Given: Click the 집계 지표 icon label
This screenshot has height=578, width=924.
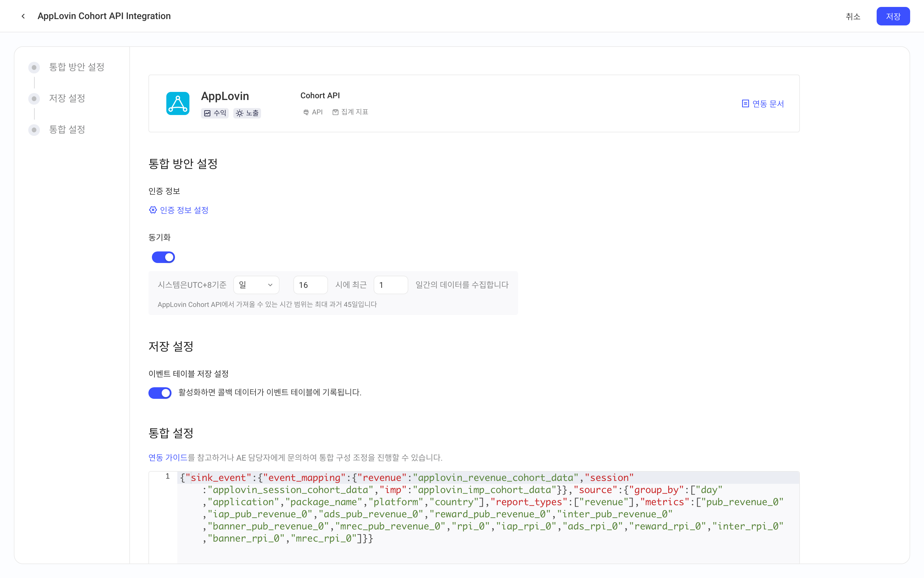Looking at the screenshot, I should click(350, 112).
